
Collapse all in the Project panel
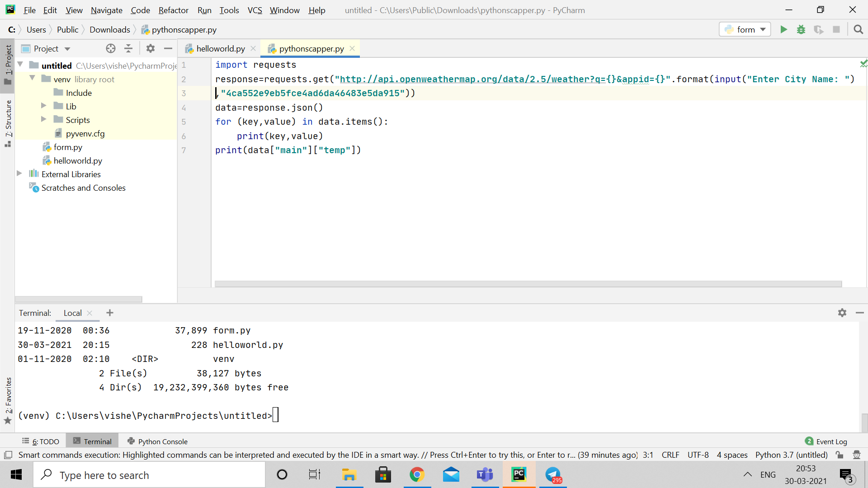click(128, 48)
